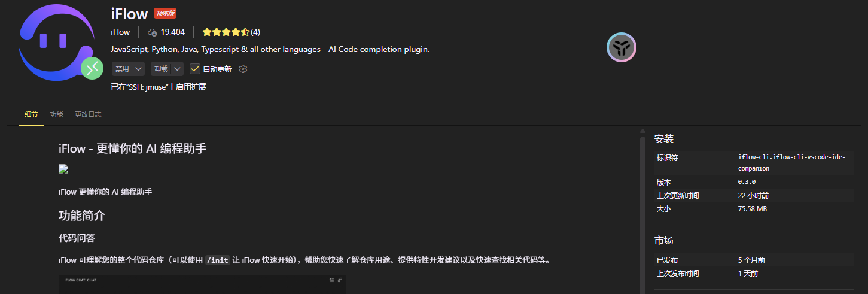Open the 功能 tab
The image size is (868, 294).
pos(56,114)
